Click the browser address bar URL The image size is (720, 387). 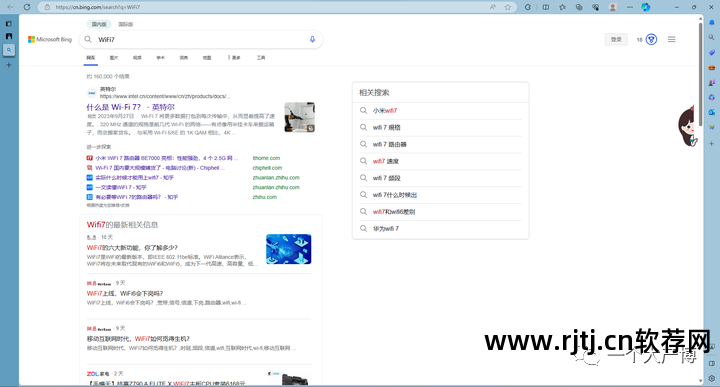(x=98, y=7)
